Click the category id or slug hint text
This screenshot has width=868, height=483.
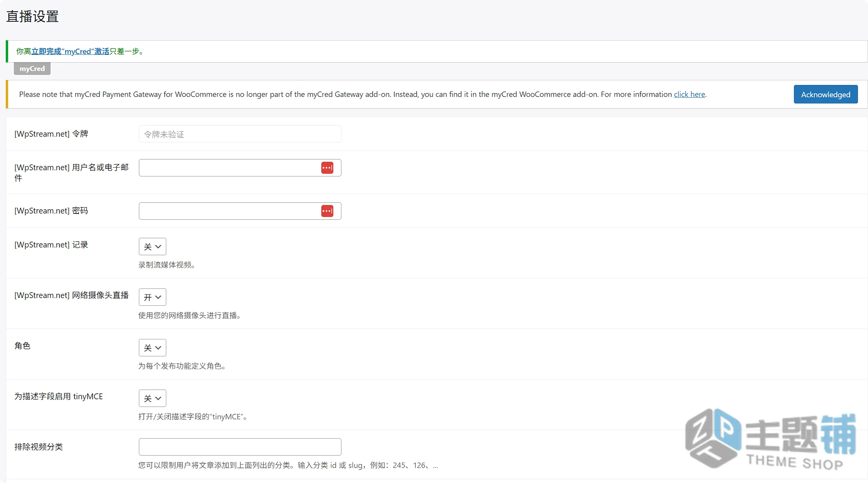[288, 465]
